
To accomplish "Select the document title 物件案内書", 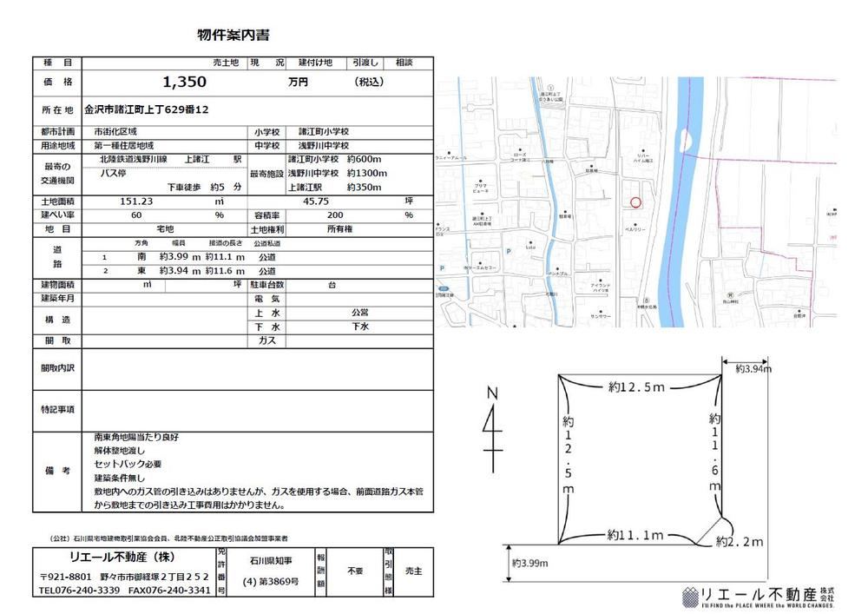I will tap(233, 35).
